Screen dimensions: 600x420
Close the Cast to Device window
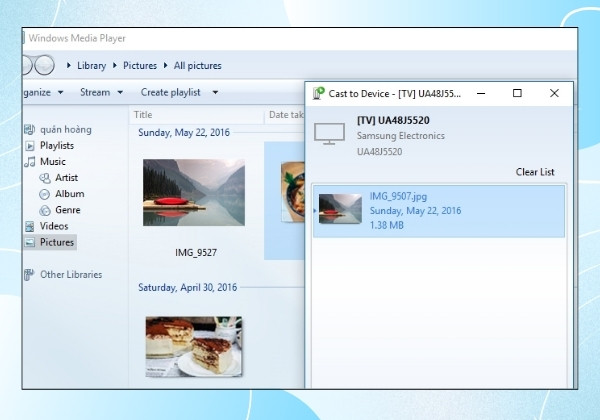tap(554, 93)
